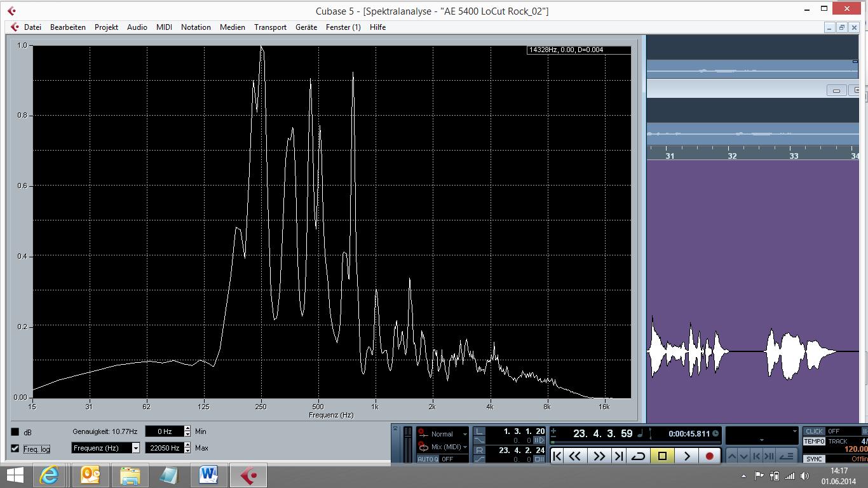The image size is (868, 488).
Task: Open the Medien menu
Action: 233,27
